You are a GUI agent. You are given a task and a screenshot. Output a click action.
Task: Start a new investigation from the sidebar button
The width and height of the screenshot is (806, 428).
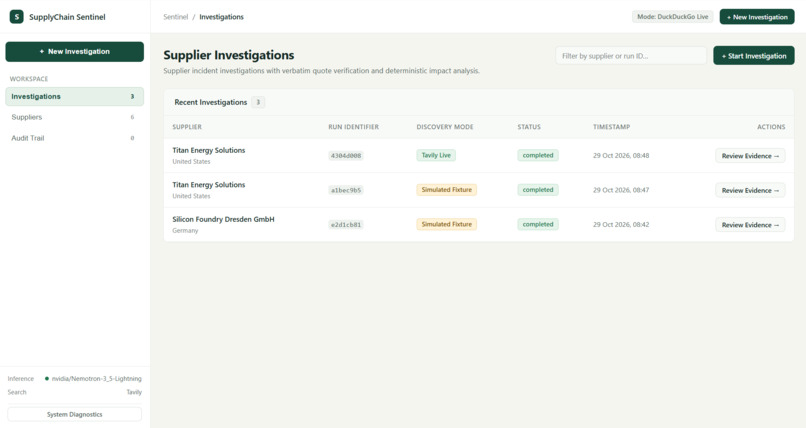point(75,51)
